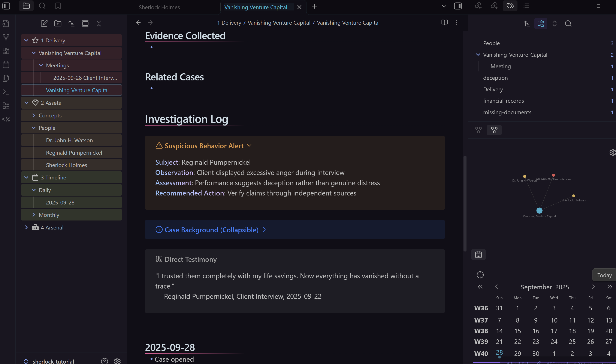Open search in left sidebar
Image resolution: width=616 pixels, height=364 pixels.
(42, 6)
